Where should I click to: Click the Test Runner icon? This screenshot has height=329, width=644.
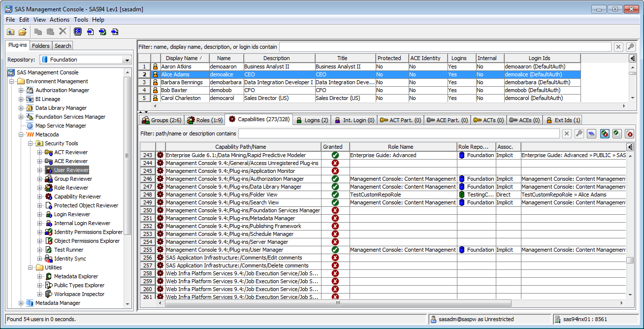48,250
